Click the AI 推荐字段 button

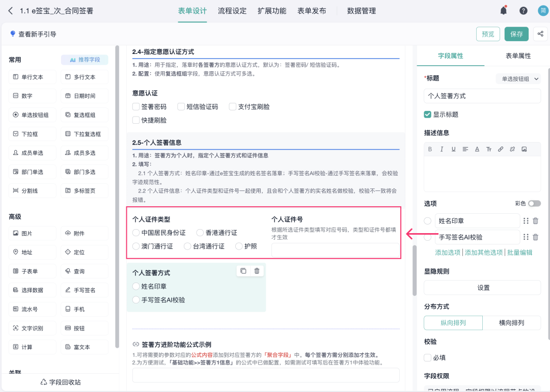pos(85,60)
